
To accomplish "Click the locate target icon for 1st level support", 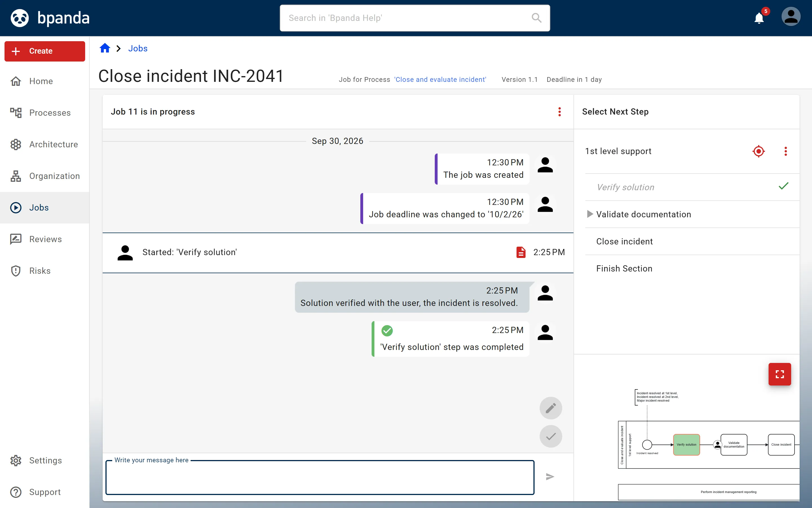I will point(759,151).
